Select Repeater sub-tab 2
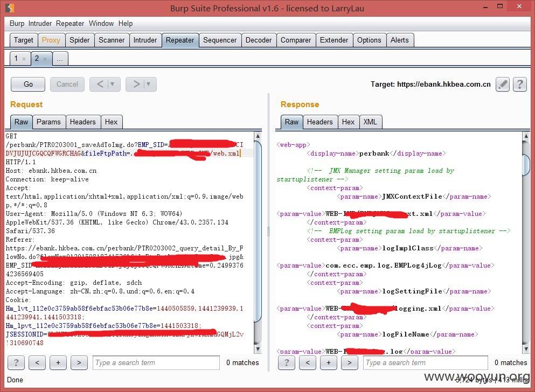 (37, 59)
